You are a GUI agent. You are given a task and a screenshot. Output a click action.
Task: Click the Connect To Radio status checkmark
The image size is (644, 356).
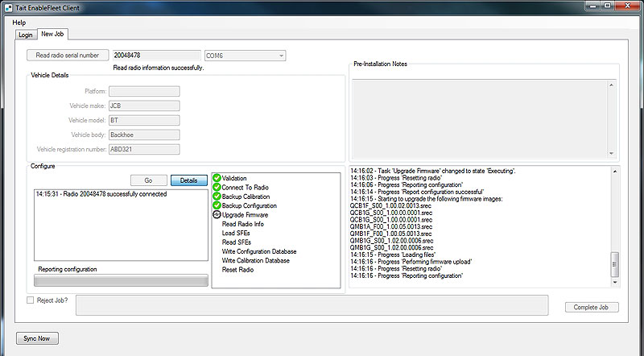click(217, 188)
